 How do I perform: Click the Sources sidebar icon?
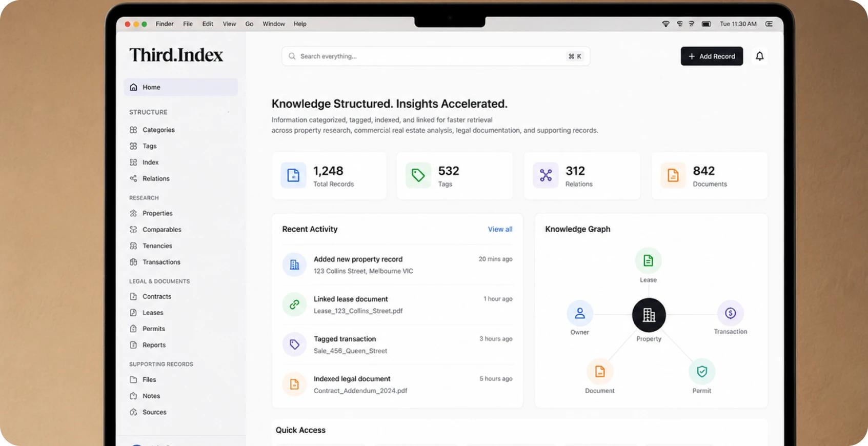coord(133,412)
